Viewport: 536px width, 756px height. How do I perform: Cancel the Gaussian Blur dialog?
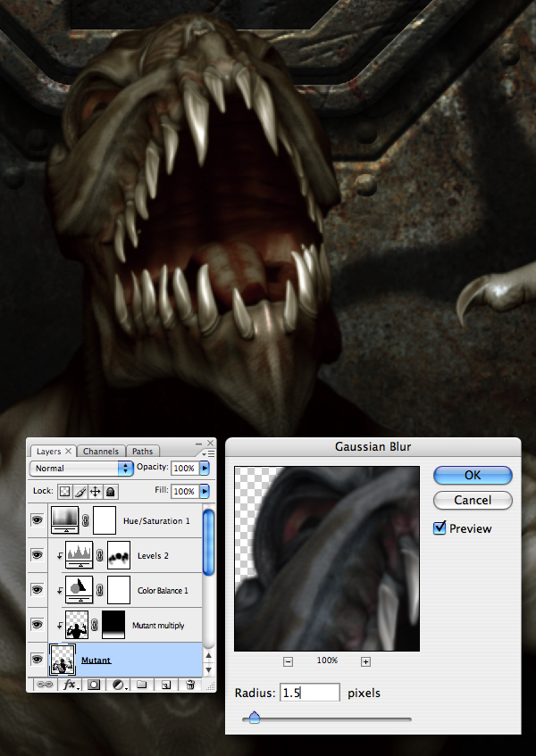click(473, 500)
